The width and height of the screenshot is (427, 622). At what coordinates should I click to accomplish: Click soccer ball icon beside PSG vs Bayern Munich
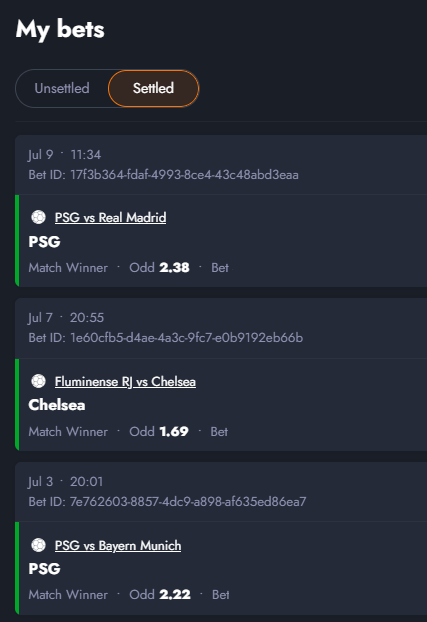(x=38, y=545)
